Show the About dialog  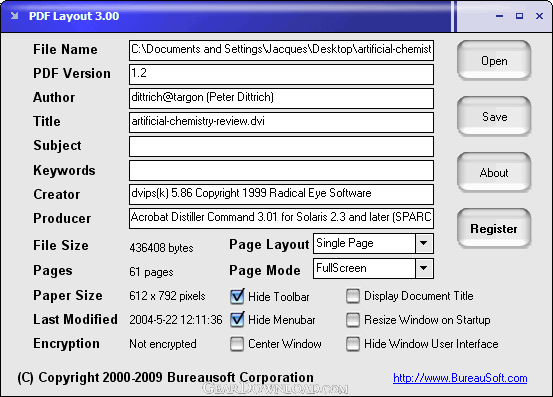(x=494, y=173)
